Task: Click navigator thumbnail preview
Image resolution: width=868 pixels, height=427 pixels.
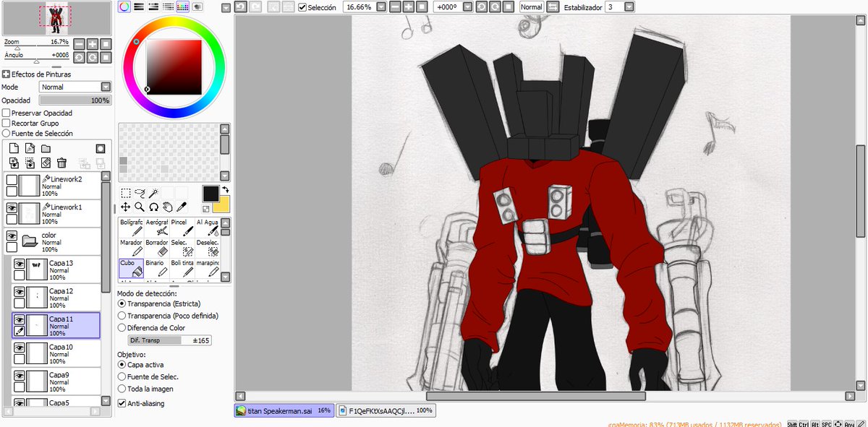Action: click(x=56, y=18)
